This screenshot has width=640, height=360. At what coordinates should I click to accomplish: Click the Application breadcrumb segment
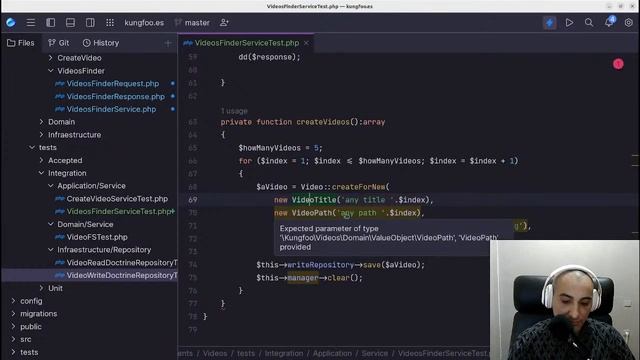pyautogui.click(x=332, y=353)
